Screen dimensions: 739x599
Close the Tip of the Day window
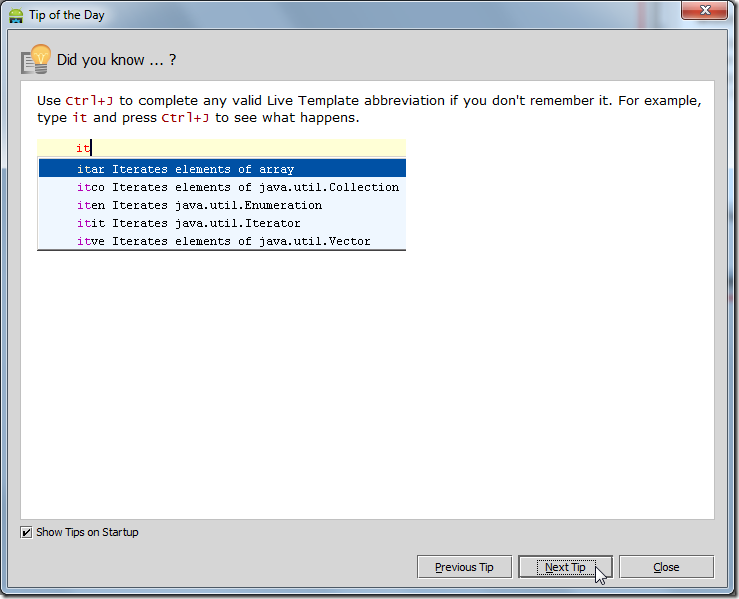[x=705, y=10]
